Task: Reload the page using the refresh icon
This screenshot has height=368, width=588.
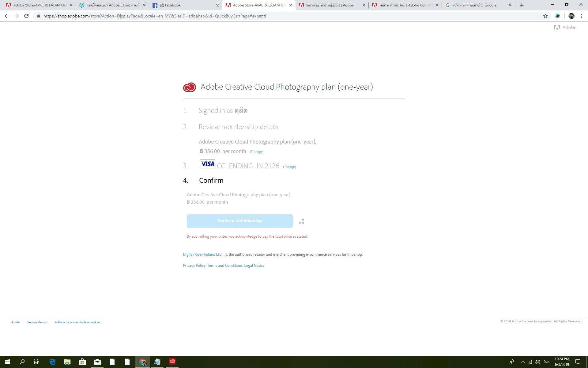Action: 26,16
